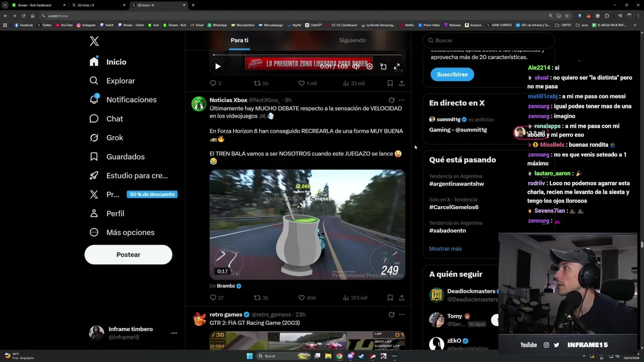Click the Buscar search field on X
This screenshot has height=362, width=644.
[489, 40]
